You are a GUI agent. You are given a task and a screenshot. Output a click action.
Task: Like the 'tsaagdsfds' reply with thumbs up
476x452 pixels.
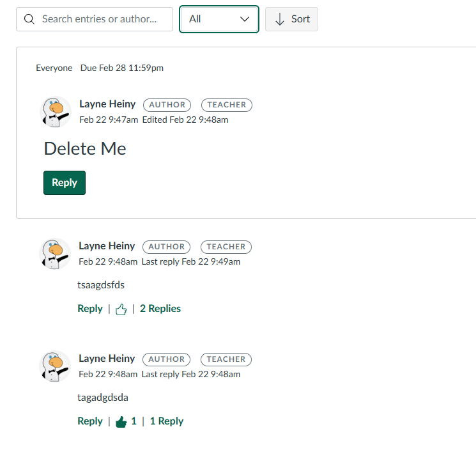121,309
